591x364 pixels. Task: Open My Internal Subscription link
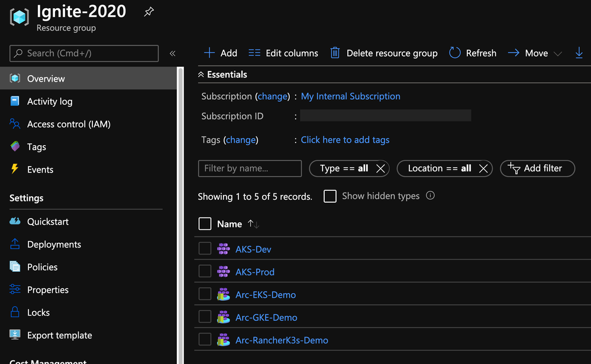point(351,96)
